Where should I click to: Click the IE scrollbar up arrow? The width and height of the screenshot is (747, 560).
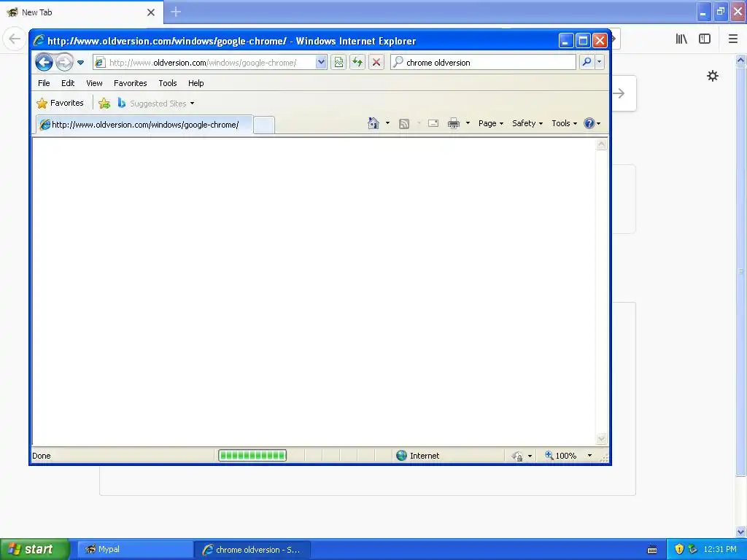[x=602, y=144]
